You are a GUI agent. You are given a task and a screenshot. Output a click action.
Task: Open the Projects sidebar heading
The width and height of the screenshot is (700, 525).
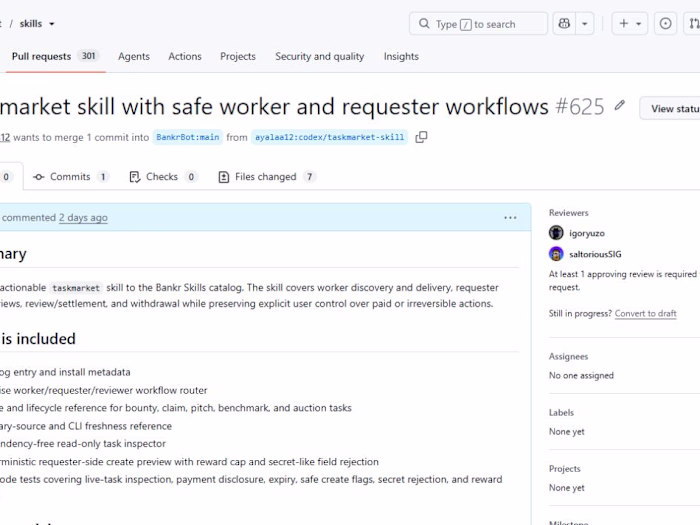(565, 469)
